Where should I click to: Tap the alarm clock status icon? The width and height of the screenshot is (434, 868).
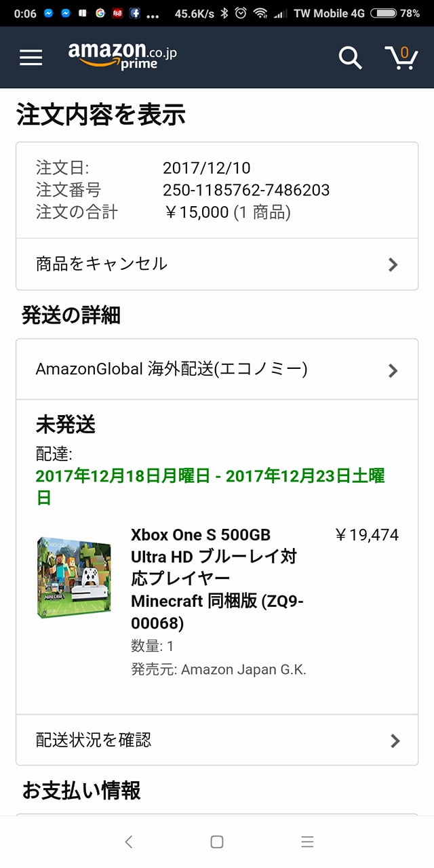coord(241,13)
